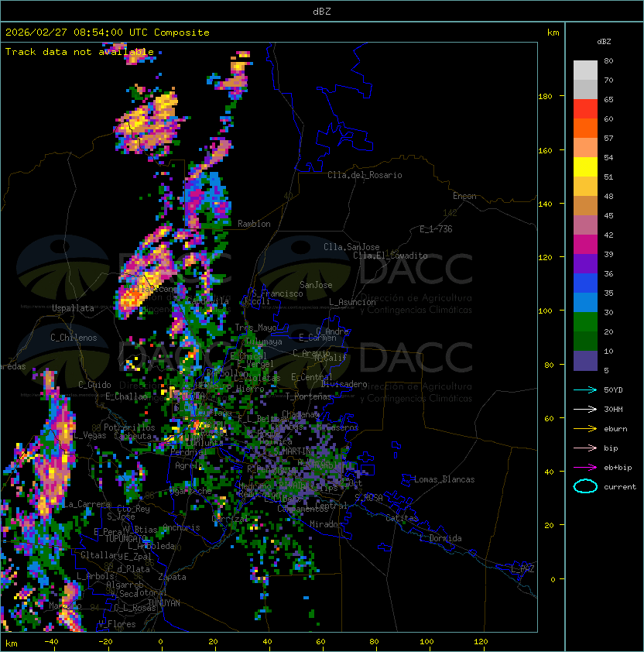Click the magenta eb+bip arrow icon
The image size is (644, 652).
tap(585, 468)
